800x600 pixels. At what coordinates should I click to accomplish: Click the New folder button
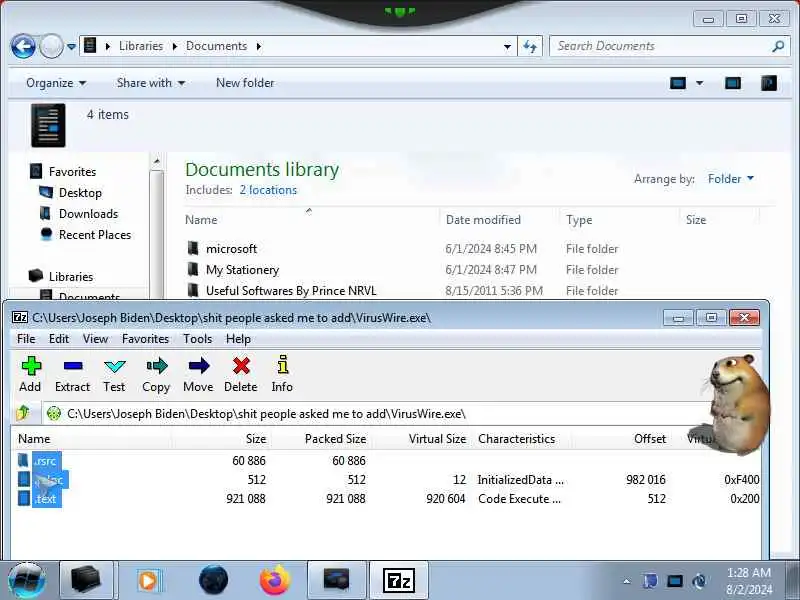[x=245, y=83]
